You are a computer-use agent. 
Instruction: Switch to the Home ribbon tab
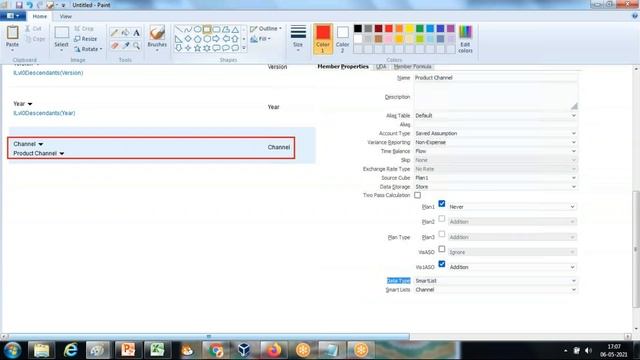click(40, 16)
